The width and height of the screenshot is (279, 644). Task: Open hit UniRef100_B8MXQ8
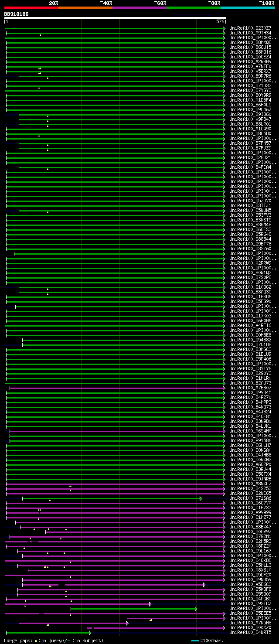click(x=250, y=42)
